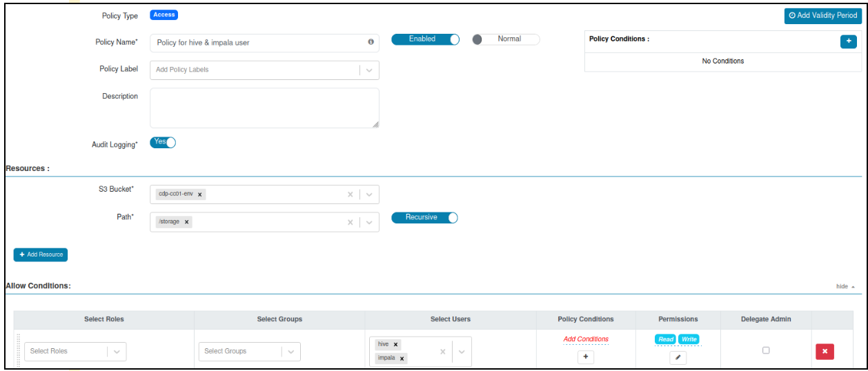Remove the impala user tag
The width and height of the screenshot is (868, 371).
click(402, 359)
